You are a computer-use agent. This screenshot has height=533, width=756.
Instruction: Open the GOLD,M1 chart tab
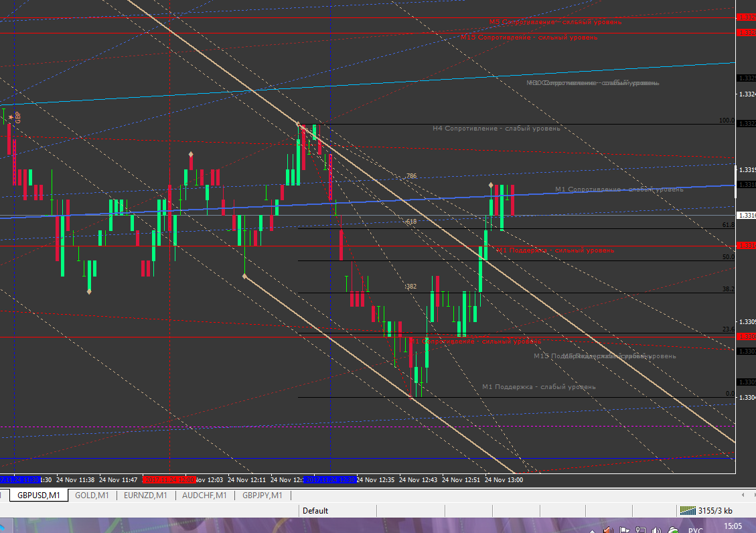click(92, 496)
